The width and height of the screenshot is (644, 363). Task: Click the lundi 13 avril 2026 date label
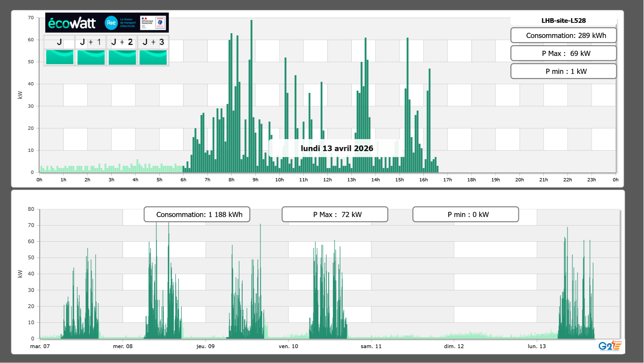tap(337, 148)
